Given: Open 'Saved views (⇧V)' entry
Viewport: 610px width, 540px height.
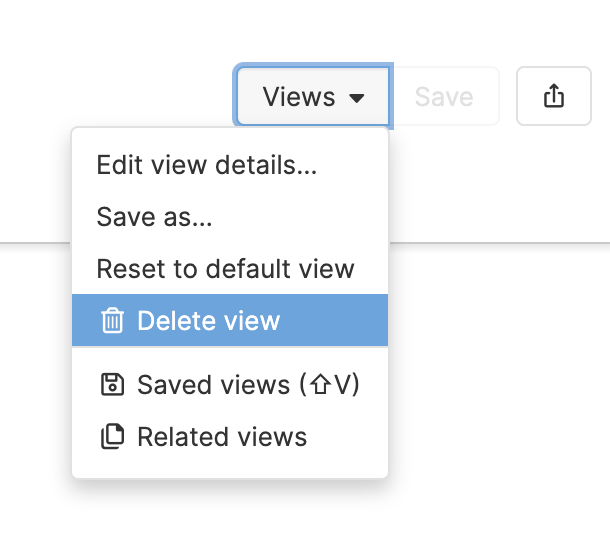Looking at the screenshot, I should coord(247,385).
